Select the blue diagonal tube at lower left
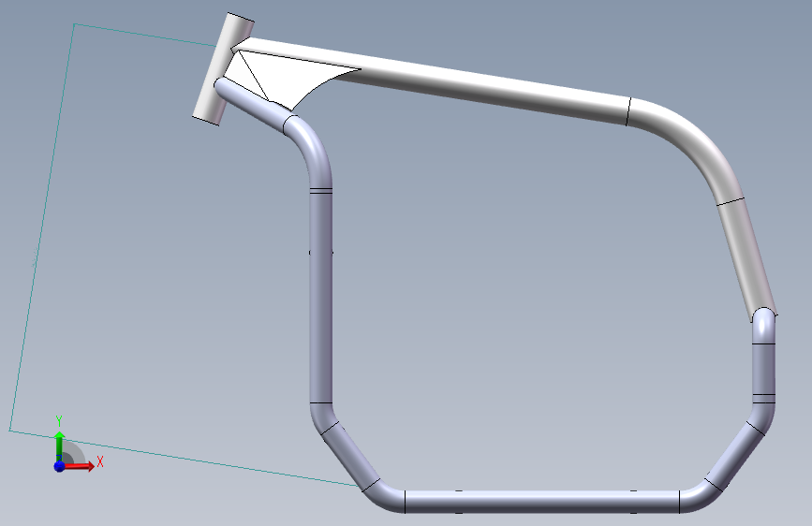Screen dimensions: 812x526 click(351, 457)
